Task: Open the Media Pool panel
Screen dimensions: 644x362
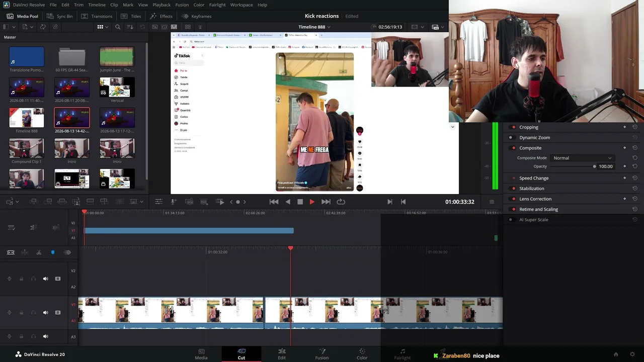Action: tap(23, 16)
